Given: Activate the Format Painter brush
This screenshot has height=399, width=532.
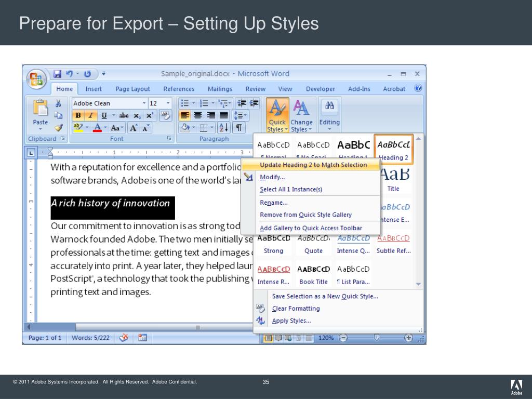Looking at the screenshot, I should (x=58, y=128).
